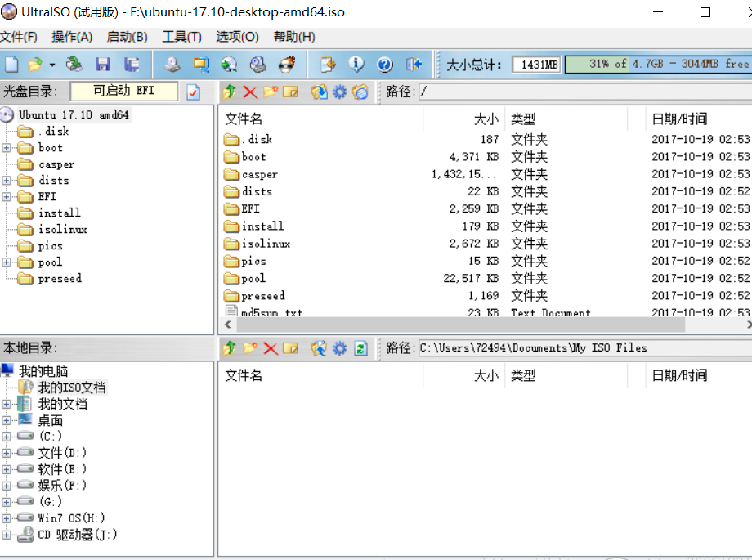Select Ubuntu 17.10 amd64 root node
Viewport: 752px width, 560px height.
74,114
